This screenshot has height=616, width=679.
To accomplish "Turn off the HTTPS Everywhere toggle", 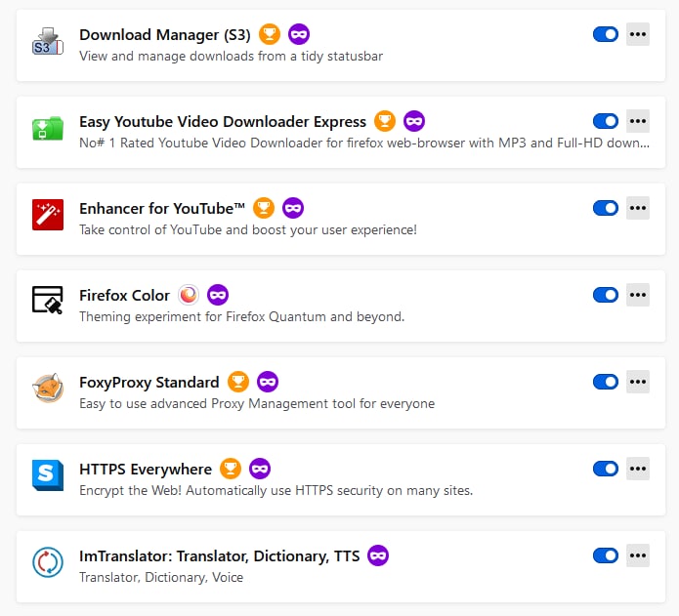I will tap(606, 469).
